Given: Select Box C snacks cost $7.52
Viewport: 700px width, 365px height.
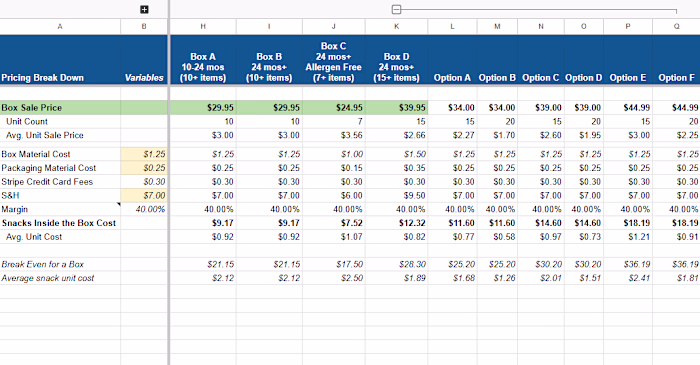Looking at the screenshot, I should click(x=333, y=223).
